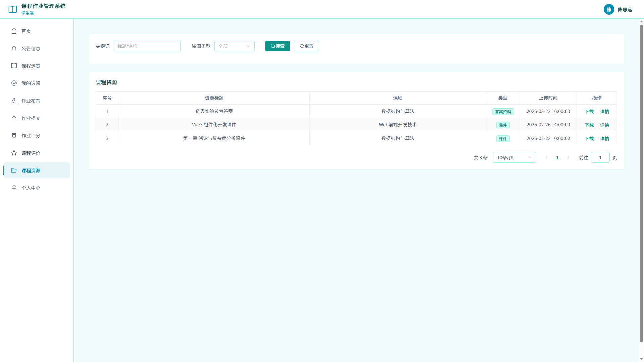
Task: Expand the 资源类型 dropdown
Action: click(234, 46)
